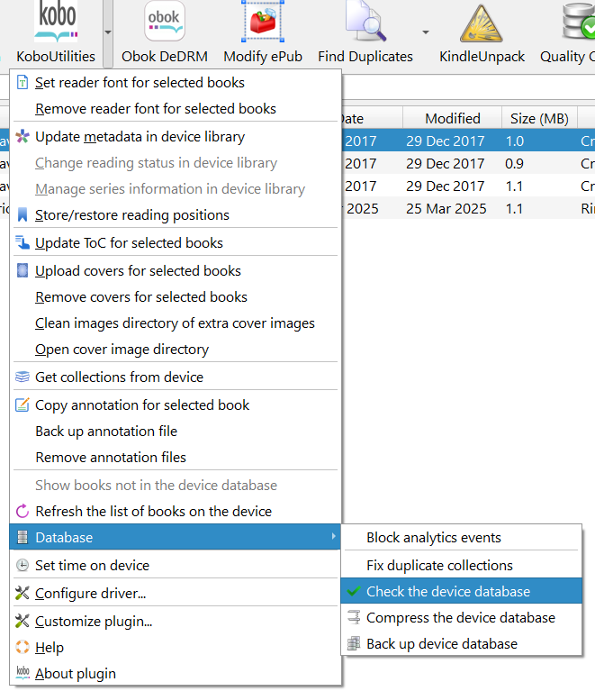Select Clean images directory of extra cover images
The width and height of the screenshot is (595, 700).
(x=176, y=323)
